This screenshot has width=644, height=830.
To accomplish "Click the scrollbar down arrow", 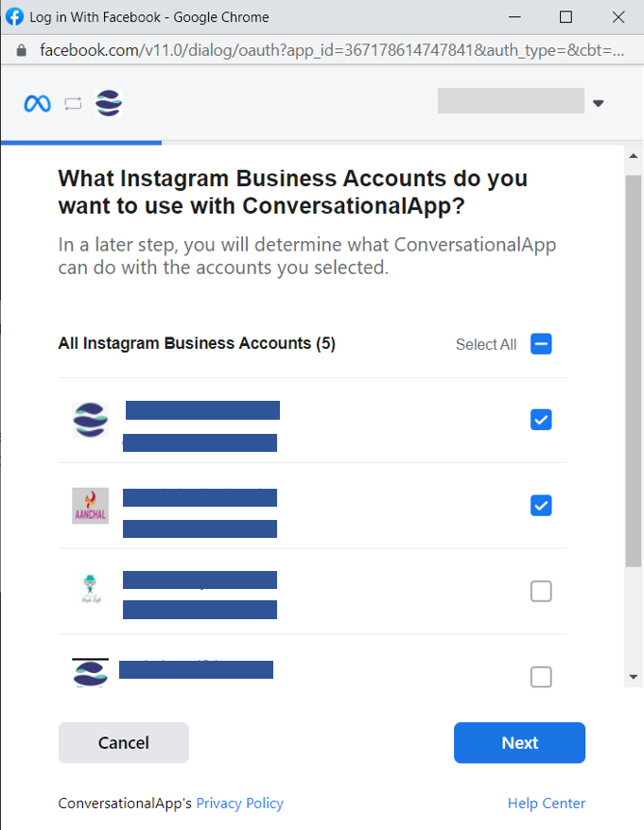I will (x=634, y=677).
